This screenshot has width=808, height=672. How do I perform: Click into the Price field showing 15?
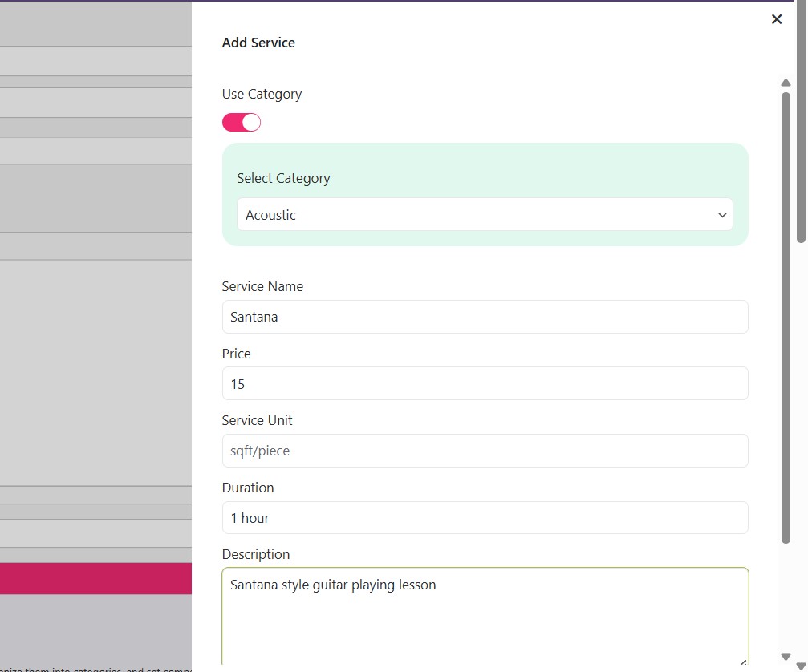click(x=484, y=384)
